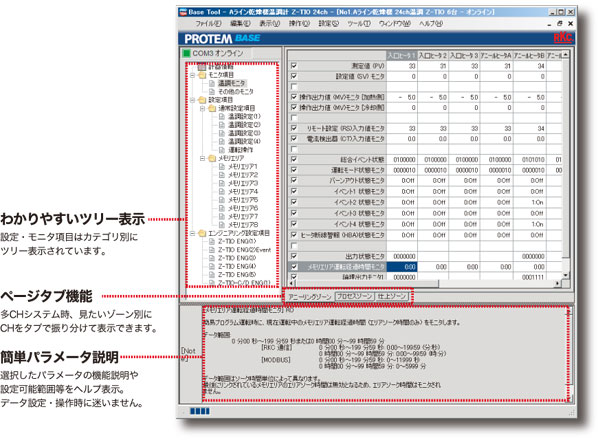Screen dimensions: 600x442
Task: Click the Base Tool application icon in title bar
Action: [x=183, y=11]
